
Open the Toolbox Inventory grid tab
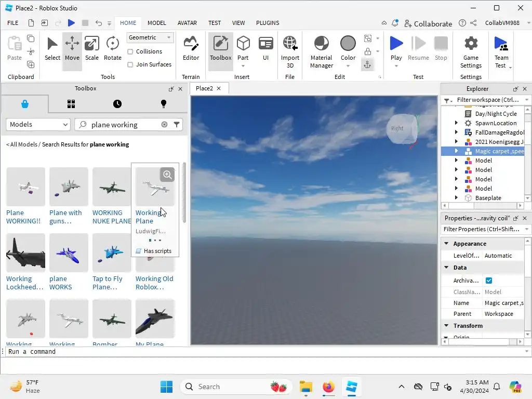[71, 104]
